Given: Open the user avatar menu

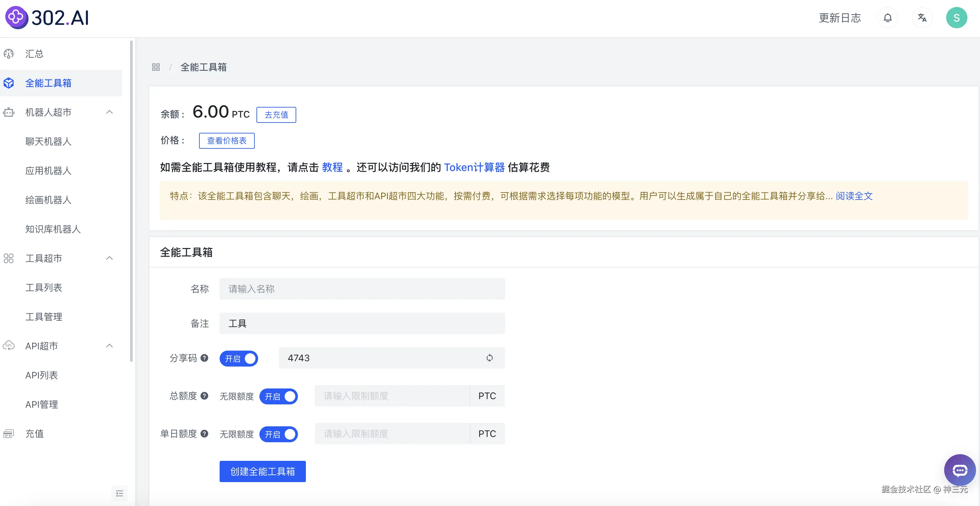Looking at the screenshot, I should [956, 18].
